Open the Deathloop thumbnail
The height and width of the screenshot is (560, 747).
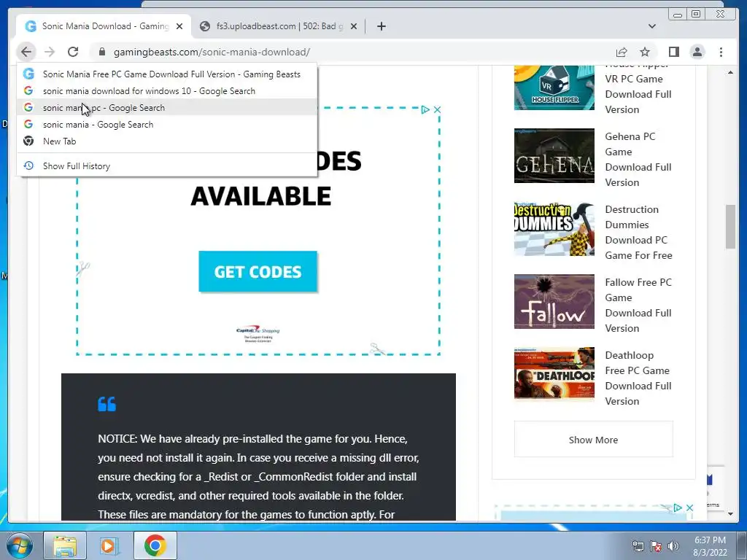click(x=554, y=373)
